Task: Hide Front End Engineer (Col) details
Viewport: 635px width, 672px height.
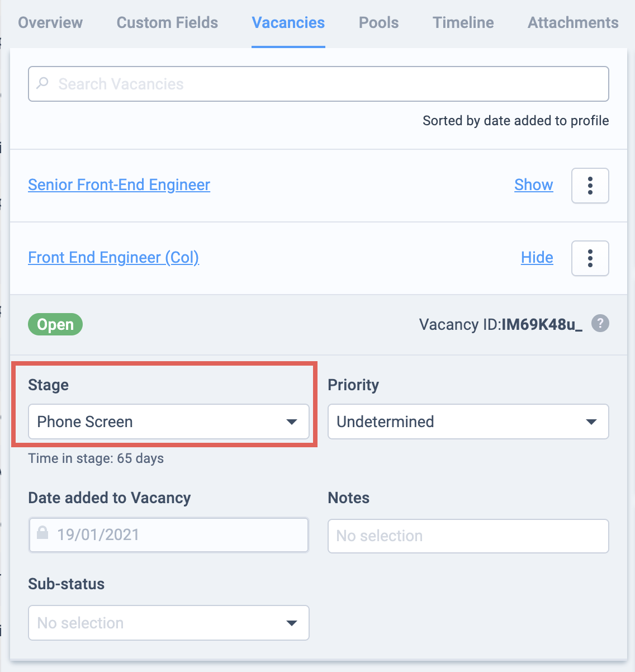Action: coord(537,258)
